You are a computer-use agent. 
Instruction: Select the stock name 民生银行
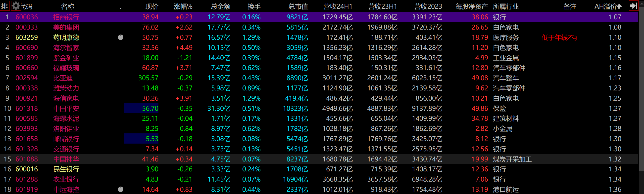(66, 169)
